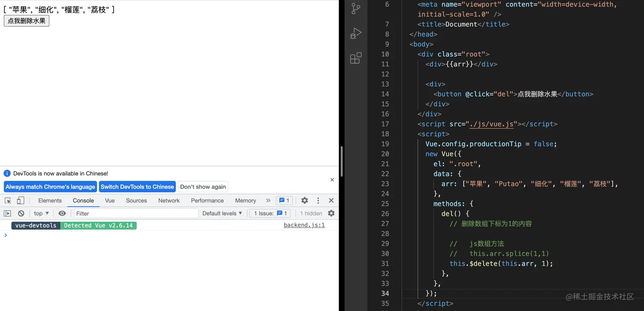The width and height of the screenshot is (644, 311).
Task: Click the Detected Vue v2.6.14 message
Action: [x=98, y=225]
